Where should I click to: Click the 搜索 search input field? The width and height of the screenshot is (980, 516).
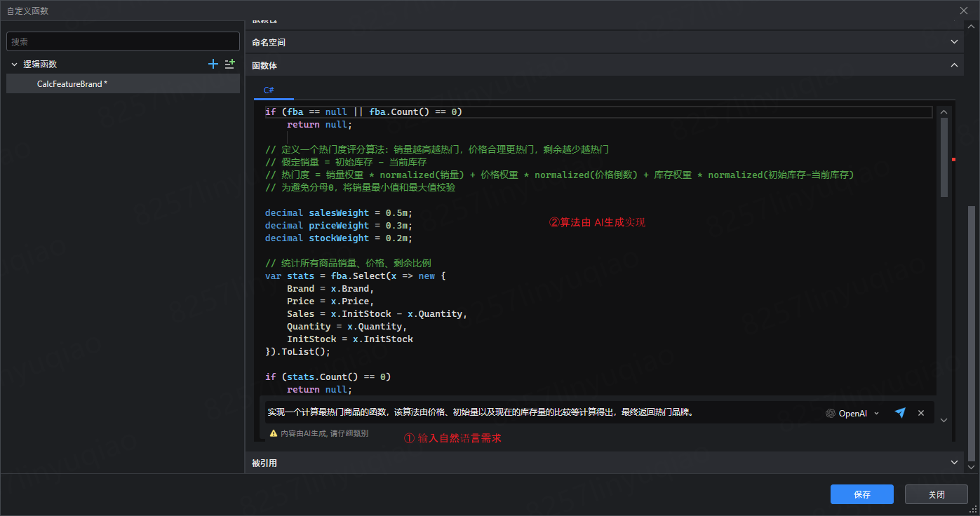[x=123, y=42]
